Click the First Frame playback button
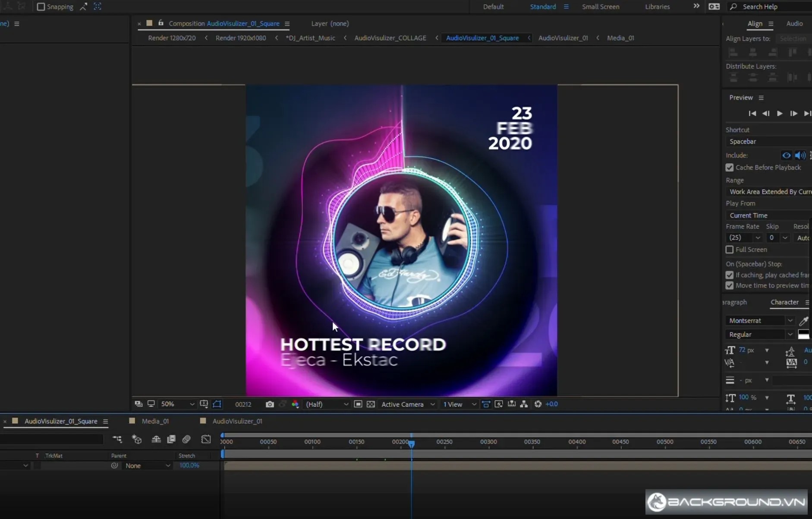 click(752, 114)
